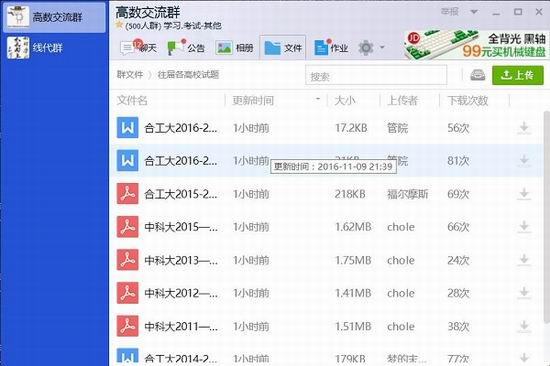Image resolution: width=550 pixels, height=366 pixels.
Task: Click the 24次 download count
Action: [x=458, y=260]
